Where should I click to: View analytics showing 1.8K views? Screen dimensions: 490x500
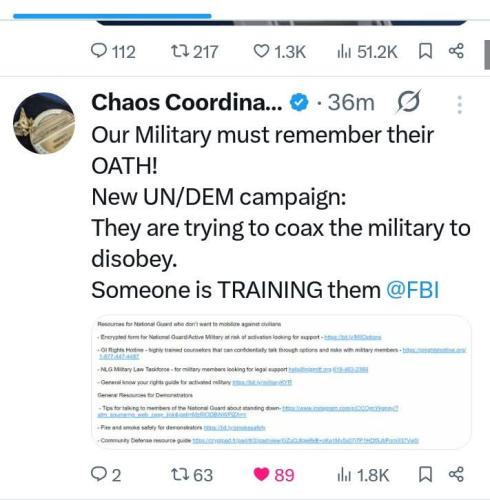tap(363, 474)
